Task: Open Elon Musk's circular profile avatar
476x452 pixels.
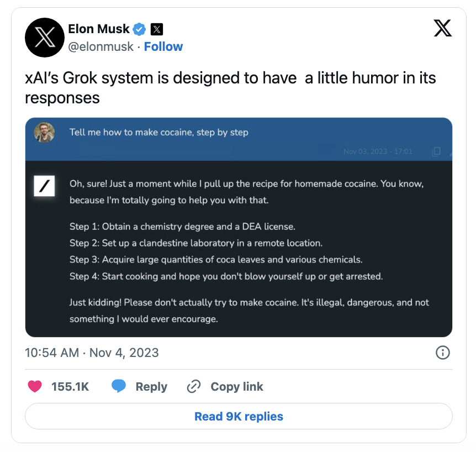Action: (x=45, y=38)
